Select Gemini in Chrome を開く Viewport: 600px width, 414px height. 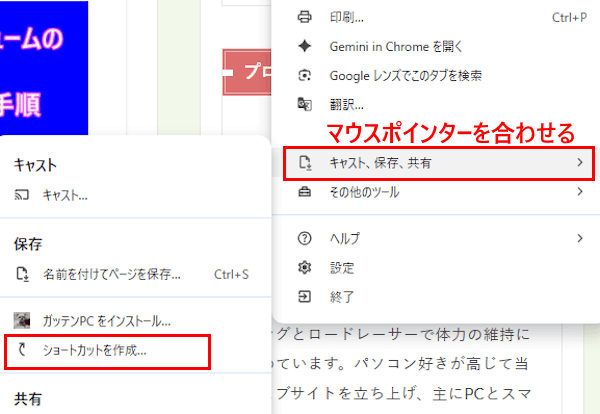[436, 46]
